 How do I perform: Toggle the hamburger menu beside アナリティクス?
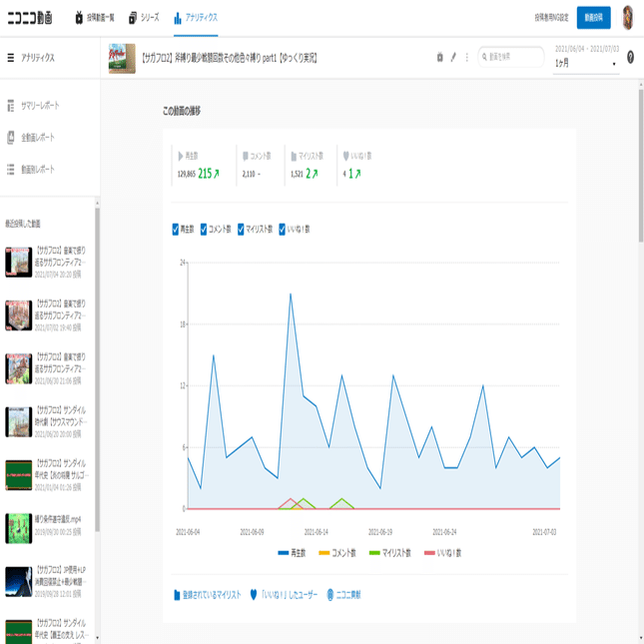(x=11, y=58)
